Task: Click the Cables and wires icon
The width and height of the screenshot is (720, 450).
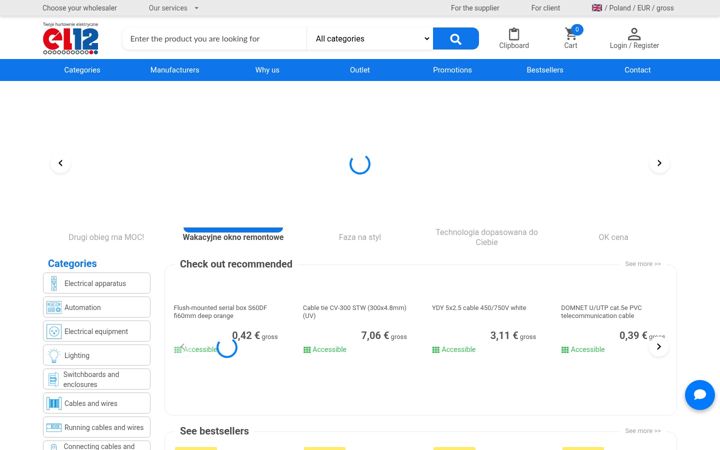Action: (54, 403)
